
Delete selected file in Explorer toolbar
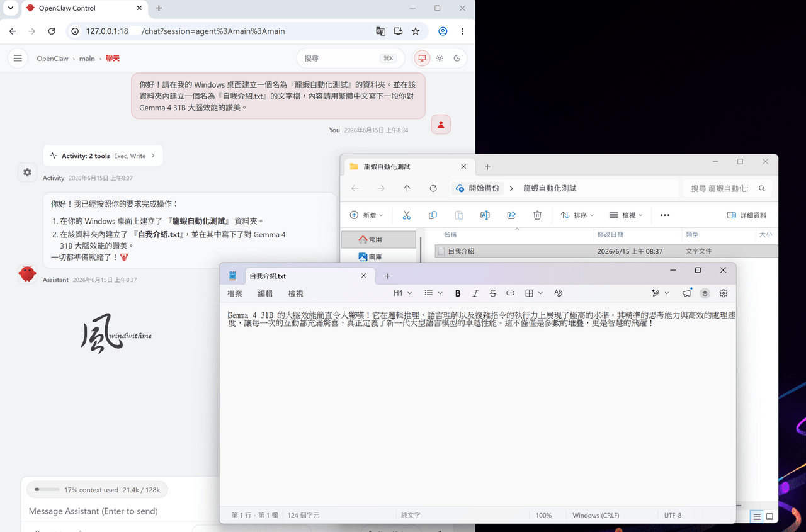[537, 215]
